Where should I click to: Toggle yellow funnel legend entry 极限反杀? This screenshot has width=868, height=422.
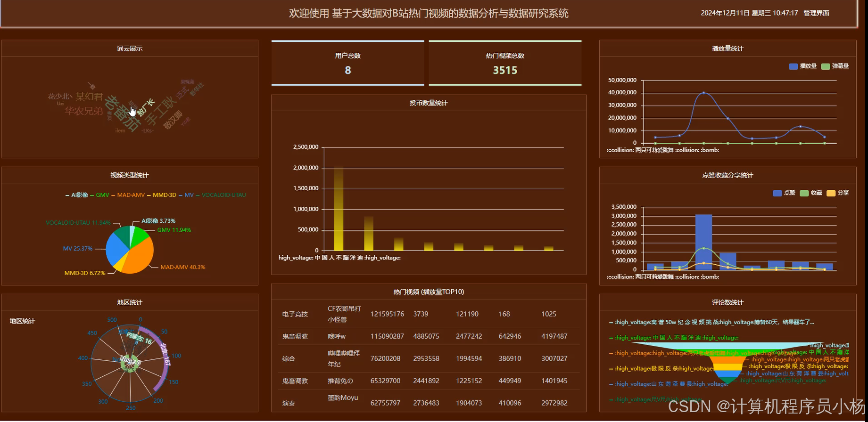661,369
